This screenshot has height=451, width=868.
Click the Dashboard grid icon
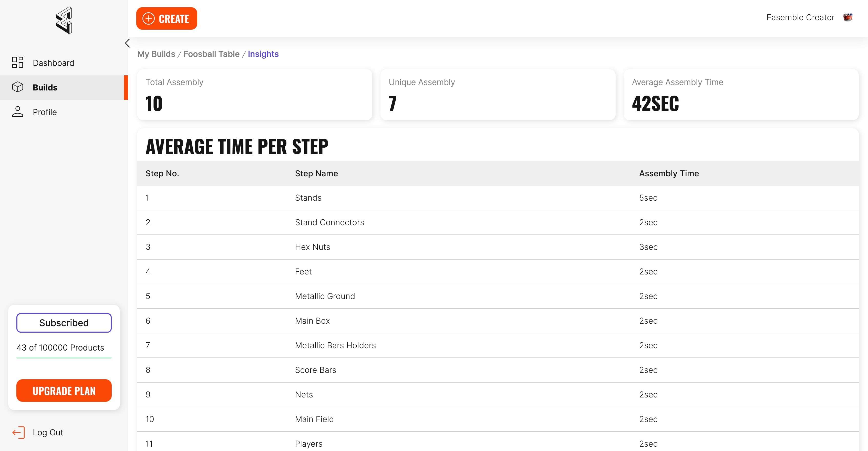tap(17, 62)
